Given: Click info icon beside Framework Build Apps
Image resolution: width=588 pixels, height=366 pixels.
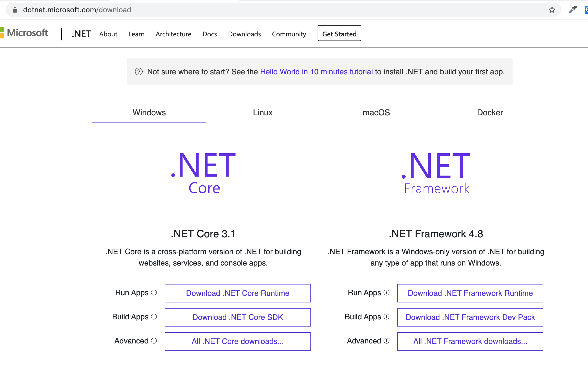Looking at the screenshot, I should click(386, 317).
